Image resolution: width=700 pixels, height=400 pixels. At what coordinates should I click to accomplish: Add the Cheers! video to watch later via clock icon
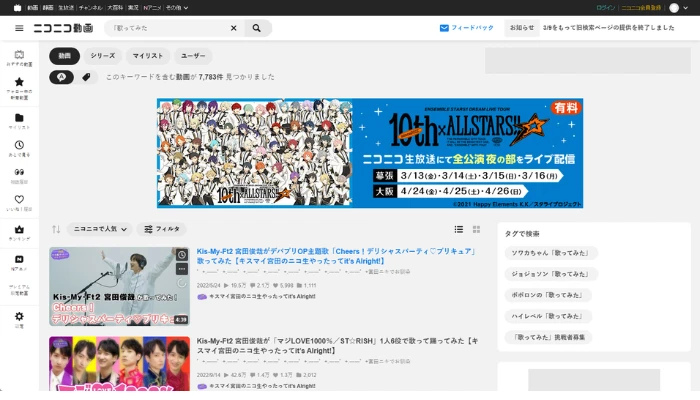click(x=182, y=255)
